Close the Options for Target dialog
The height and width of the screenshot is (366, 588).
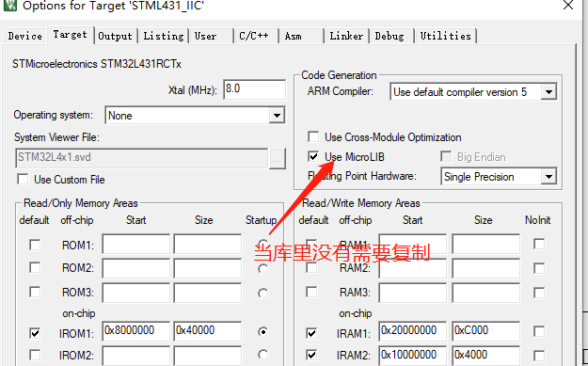(568, 5)
